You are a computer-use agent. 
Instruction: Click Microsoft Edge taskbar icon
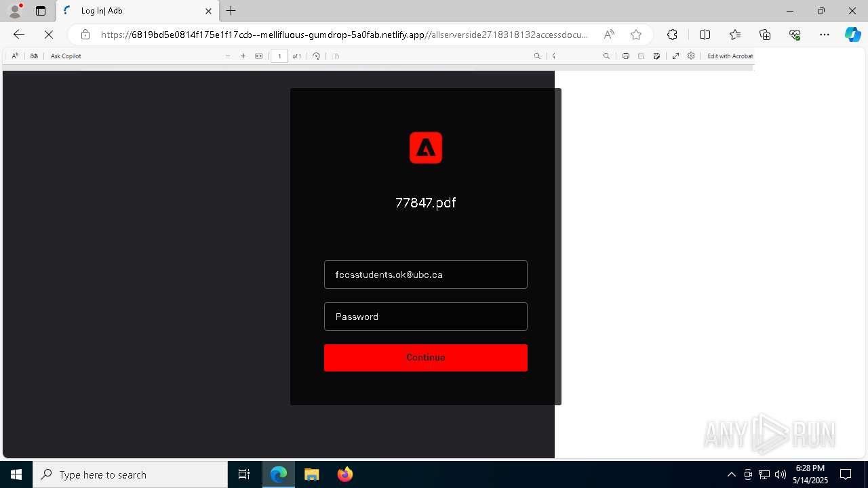pos(279,474)
